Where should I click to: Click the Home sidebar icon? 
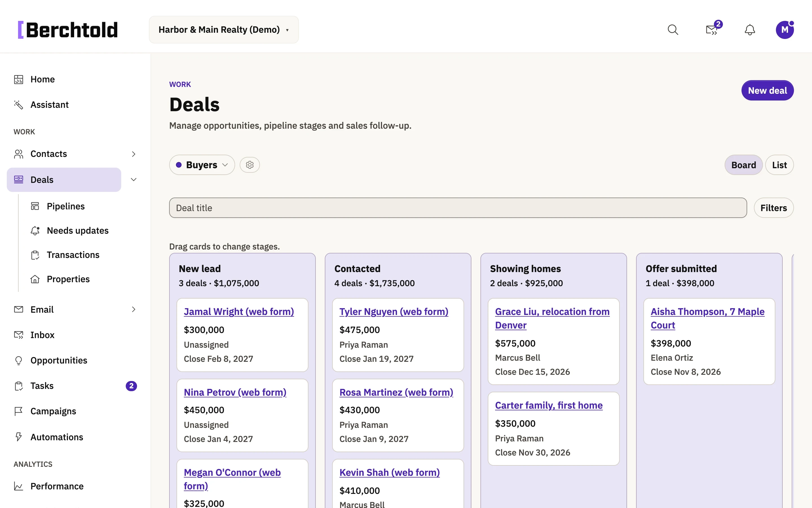[x=18, y=79]
